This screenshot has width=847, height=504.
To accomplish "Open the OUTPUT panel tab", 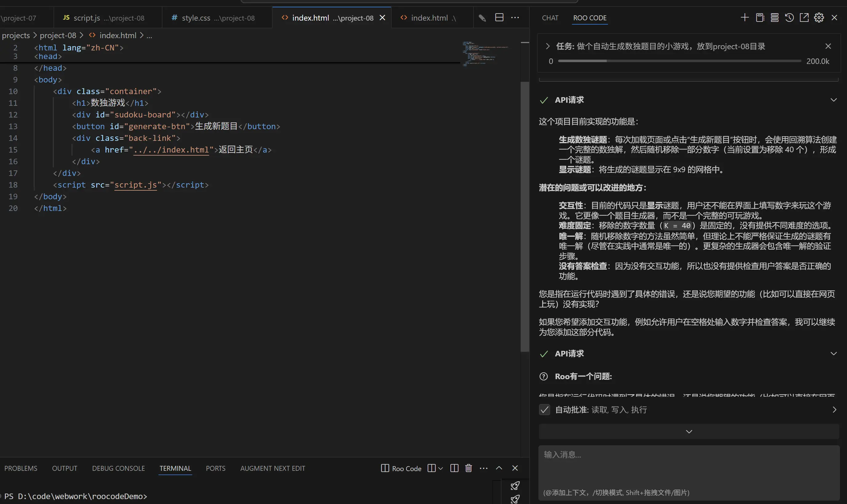I will click(x=65, y=468).
